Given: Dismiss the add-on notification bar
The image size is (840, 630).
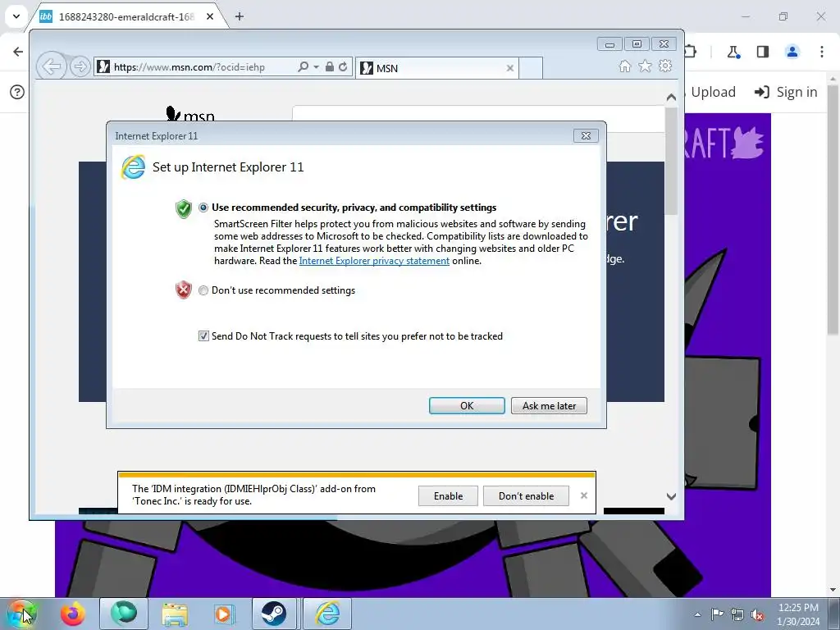Looking at the screenshot, I should pyautogui.click(x=584, y=495).
